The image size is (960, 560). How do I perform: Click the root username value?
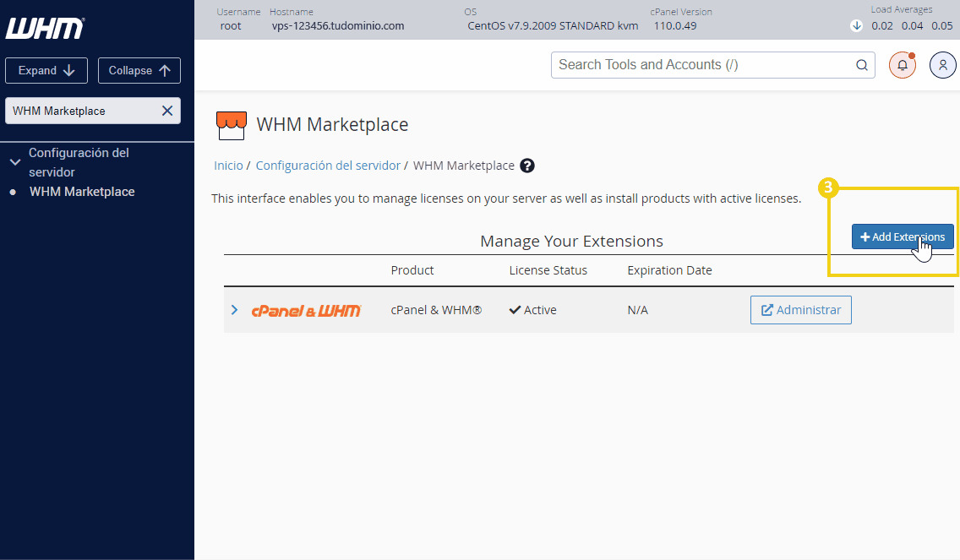pyautogui.click(x=231, y=25)
